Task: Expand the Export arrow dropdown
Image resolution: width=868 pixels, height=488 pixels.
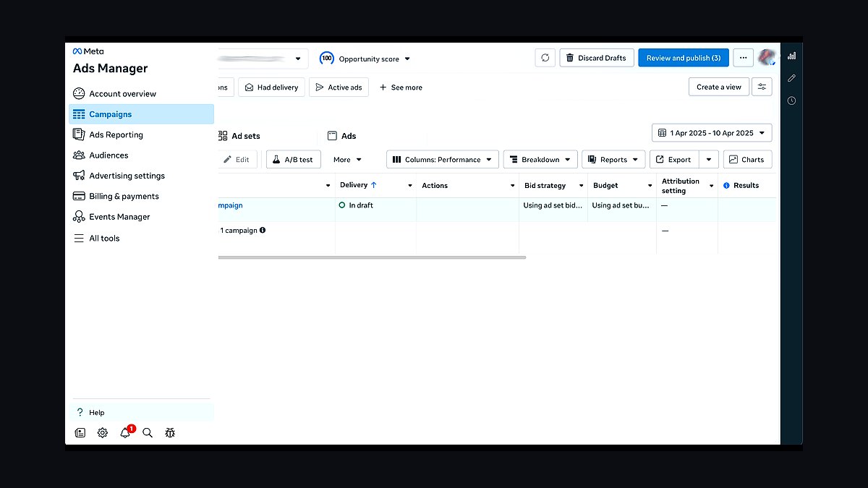Action: tap(709, 160)
